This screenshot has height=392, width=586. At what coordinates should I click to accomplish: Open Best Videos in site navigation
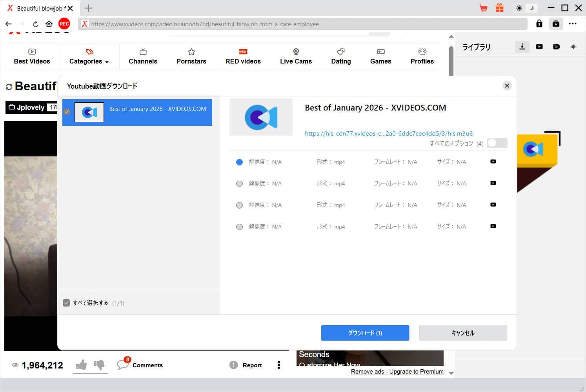32,56
